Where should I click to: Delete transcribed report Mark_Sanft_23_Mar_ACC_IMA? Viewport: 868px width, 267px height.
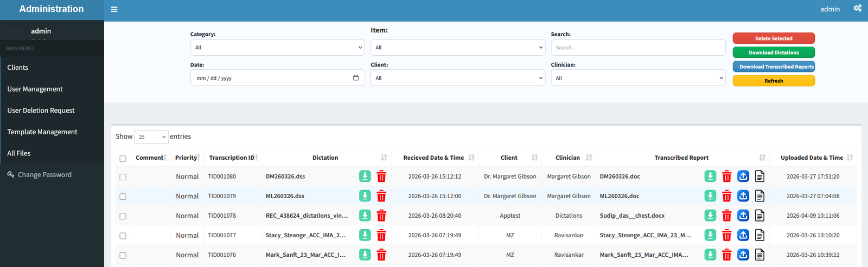[727, 255]
